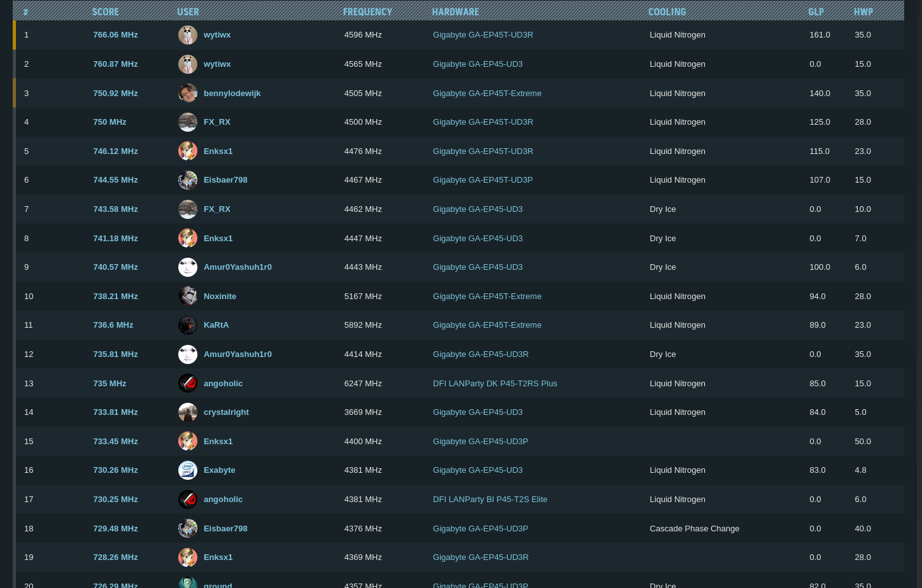Open the Gigabyte GA-EP45T-UD3P hardware link
Image resolution: width=922 pixels, height=588 pixels.
tap(483, 180)
